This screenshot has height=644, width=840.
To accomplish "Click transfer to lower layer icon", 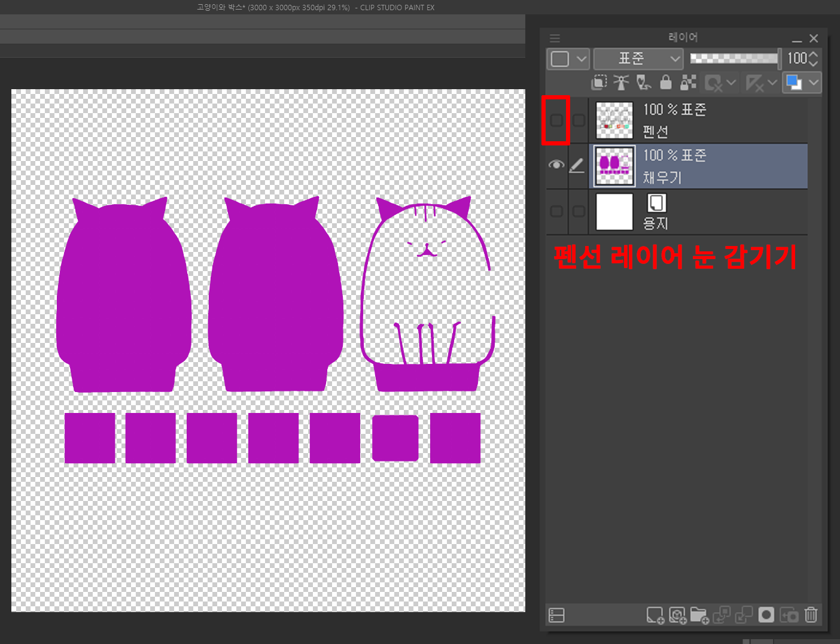I will 722,615.
